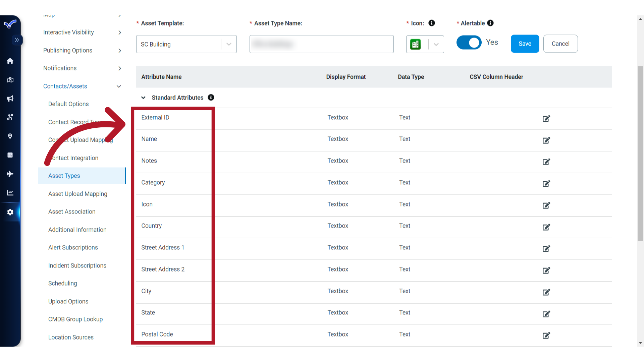The height and width of the screenshot is (362, 644).
Task: Click the info icon beside Standard Attributes
Action: click(x=211, y=98)
